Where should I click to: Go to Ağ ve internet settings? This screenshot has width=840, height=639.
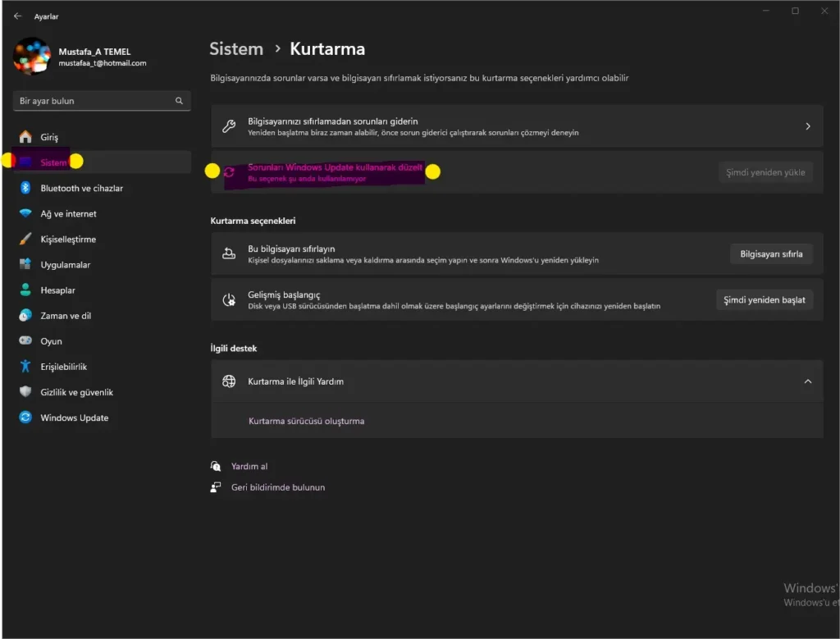[x=102, y=213]
